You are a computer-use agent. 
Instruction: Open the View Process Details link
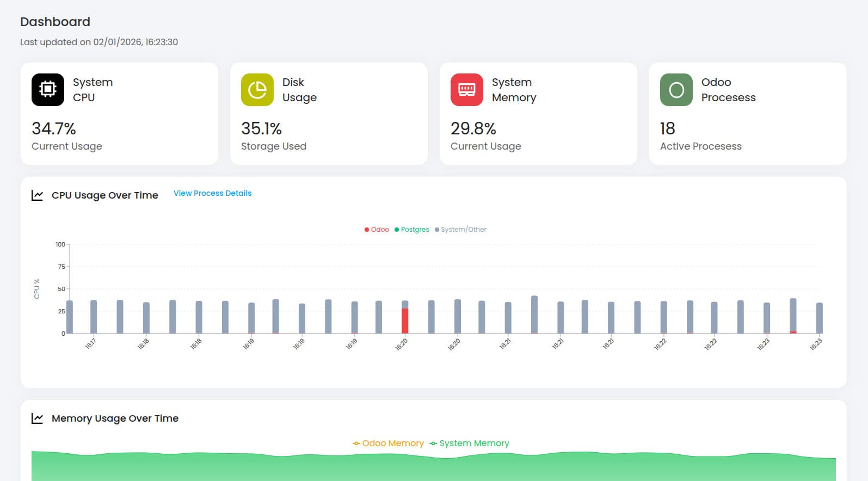pyautogui.click(x=212, y=193)
